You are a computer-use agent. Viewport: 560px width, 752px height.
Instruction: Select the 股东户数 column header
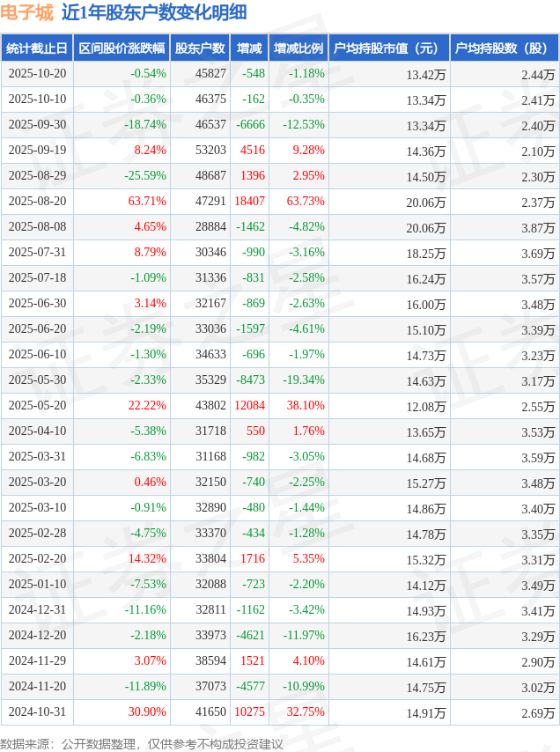[199, 48]
